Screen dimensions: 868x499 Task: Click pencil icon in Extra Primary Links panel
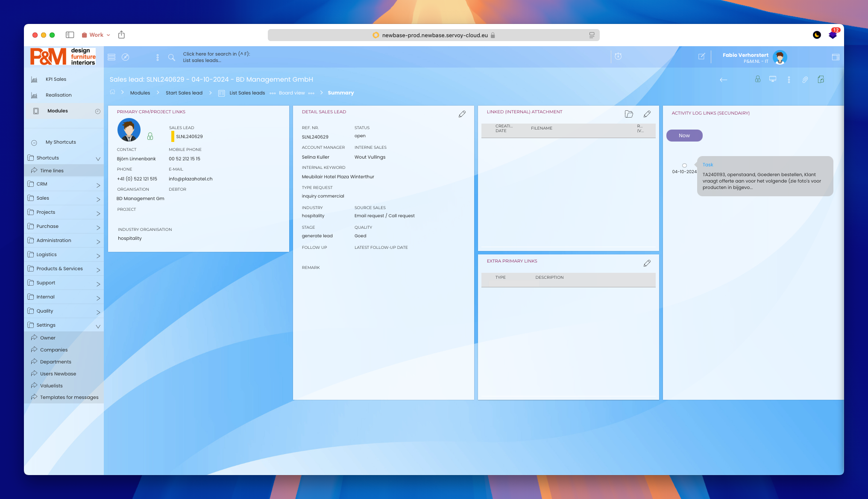(647, 263)
